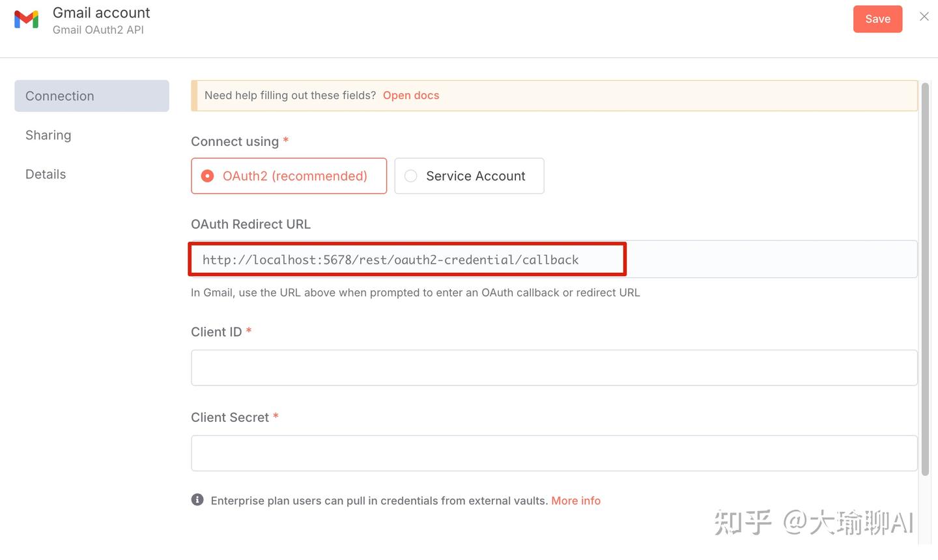Screen dimensions: 938x560
Task: Switch to the Sharing tab
Action: click(48, 135)
